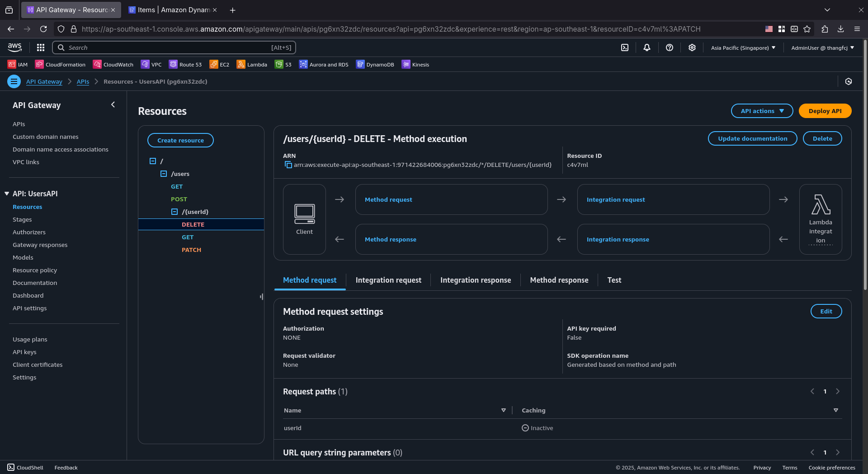Collapse the API: UsersAPI section
Image resolution: width=868 pixels, height=474 pixels.
click(7, 194)
